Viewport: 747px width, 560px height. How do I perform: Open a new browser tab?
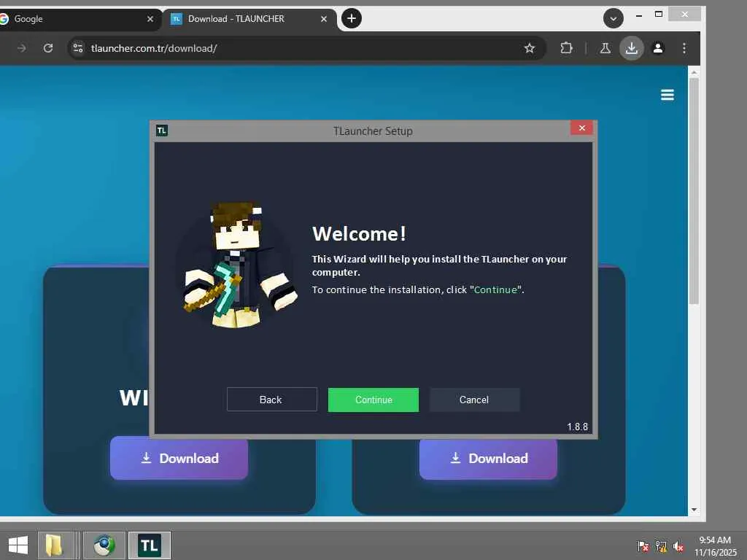(352, 18)
